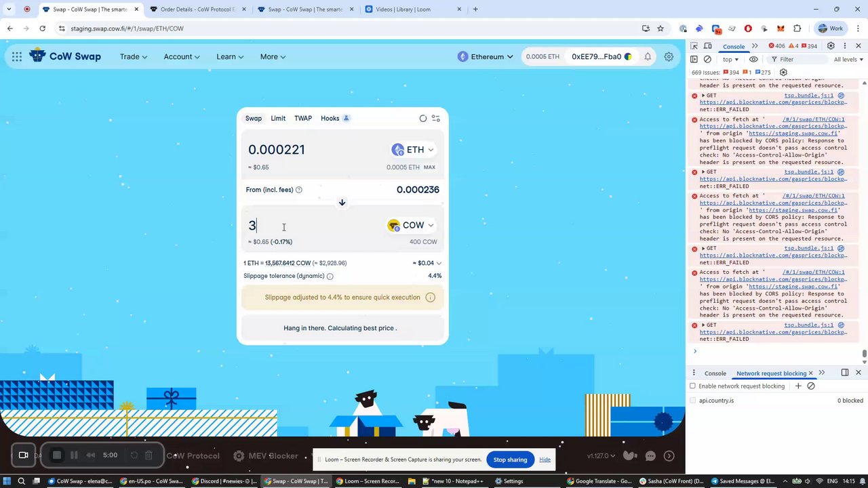Click the CoW Swap logo

tap(65, 56)
